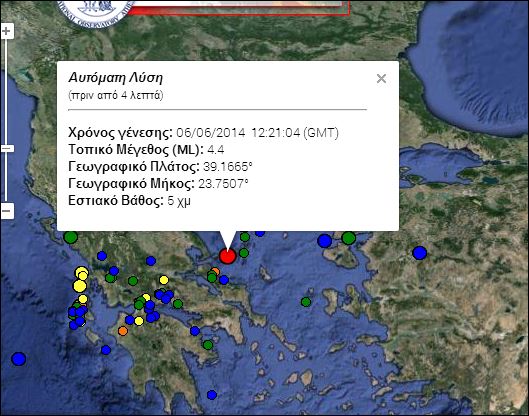Image resolution: width=529 pixels, height=416 pixels.
Task: Select the green marker near Chios island
Action: [x=306, y=302]
